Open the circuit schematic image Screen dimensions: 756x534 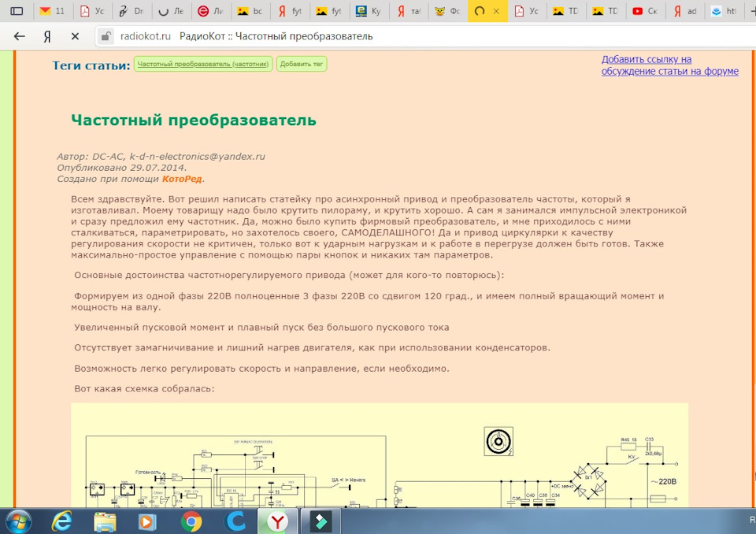[x=380, y=455]
